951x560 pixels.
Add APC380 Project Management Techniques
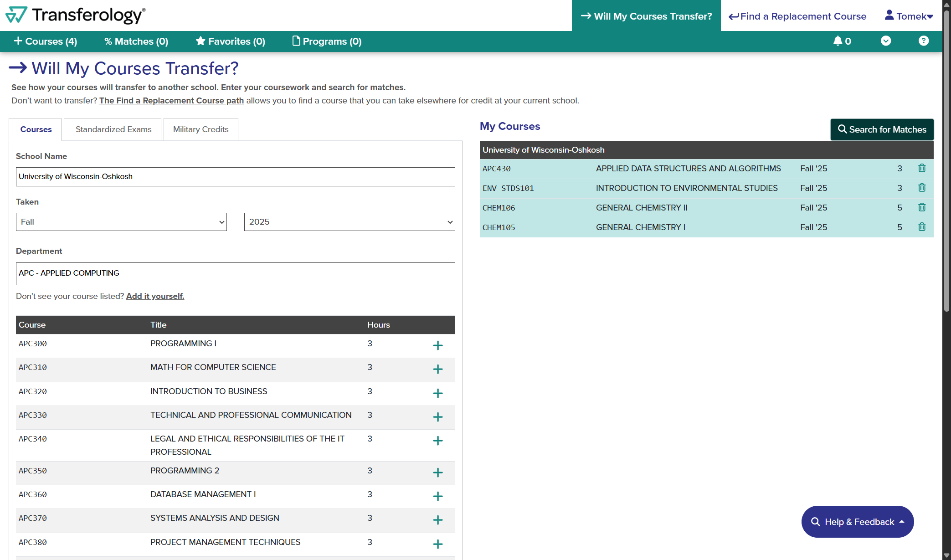[x=437, y=544]
